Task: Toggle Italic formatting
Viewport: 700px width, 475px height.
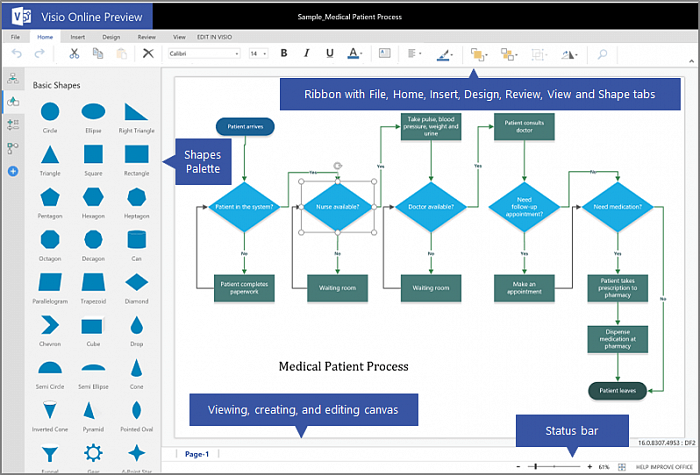Action: 308,53
